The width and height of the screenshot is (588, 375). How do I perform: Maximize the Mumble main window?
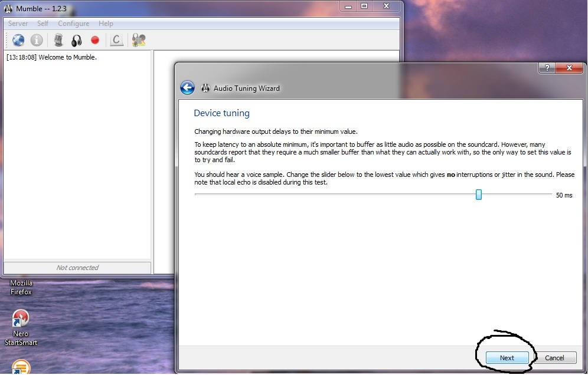coord(364,6)
